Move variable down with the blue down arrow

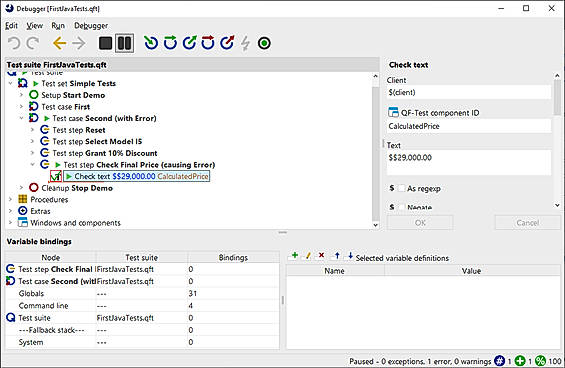click(350, 256)
